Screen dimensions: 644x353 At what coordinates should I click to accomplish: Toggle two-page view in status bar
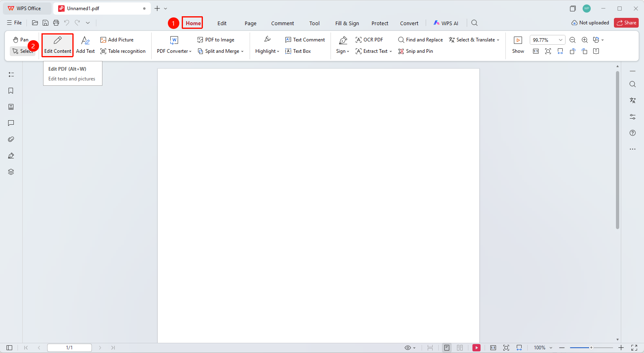(x=460, y=348)
